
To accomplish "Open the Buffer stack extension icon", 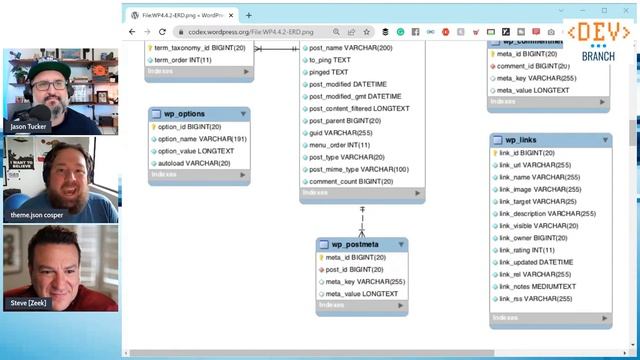I will point(385,32).
